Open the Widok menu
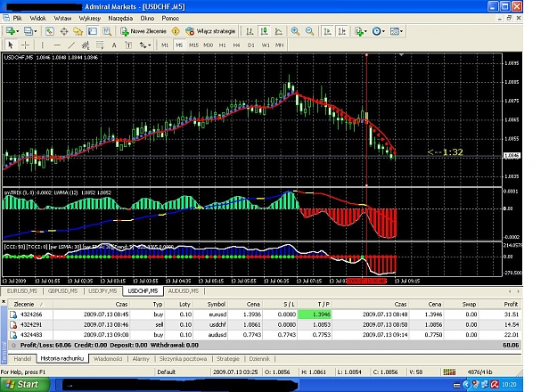The image size is (557, 392). tap(38, 18)
